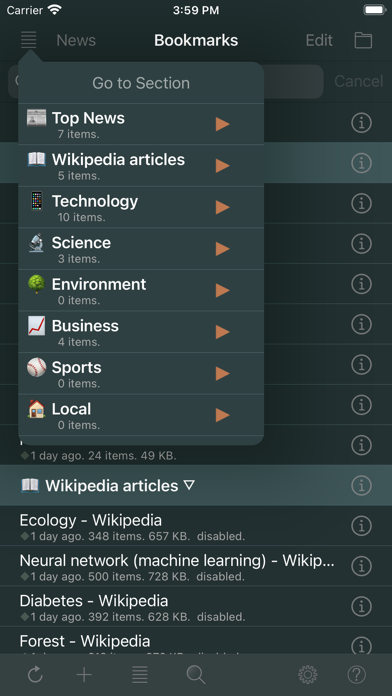Tap the magnifier search icon in bottom toolbar
Viewport: 392px width, 696px height.
(196, 675)
